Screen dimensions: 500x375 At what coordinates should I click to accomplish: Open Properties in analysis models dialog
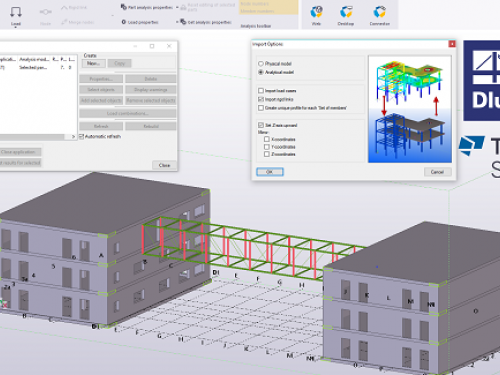[101, 79]
